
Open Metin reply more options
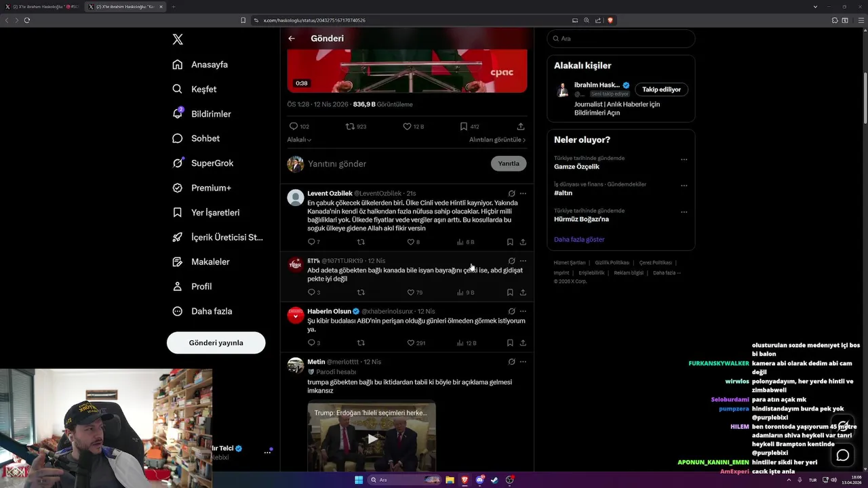(523, 362)
